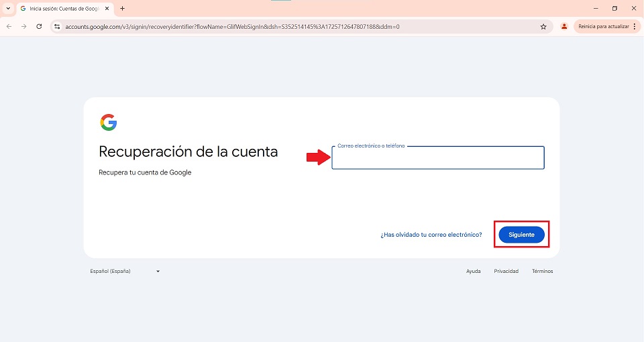Open Chrome three-dot menu
This screenshot has height=342, width=644.
tap(635, 26)
